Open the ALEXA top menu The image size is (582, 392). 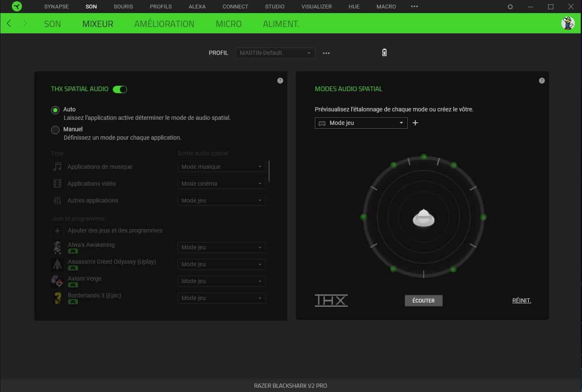(197, 6)
